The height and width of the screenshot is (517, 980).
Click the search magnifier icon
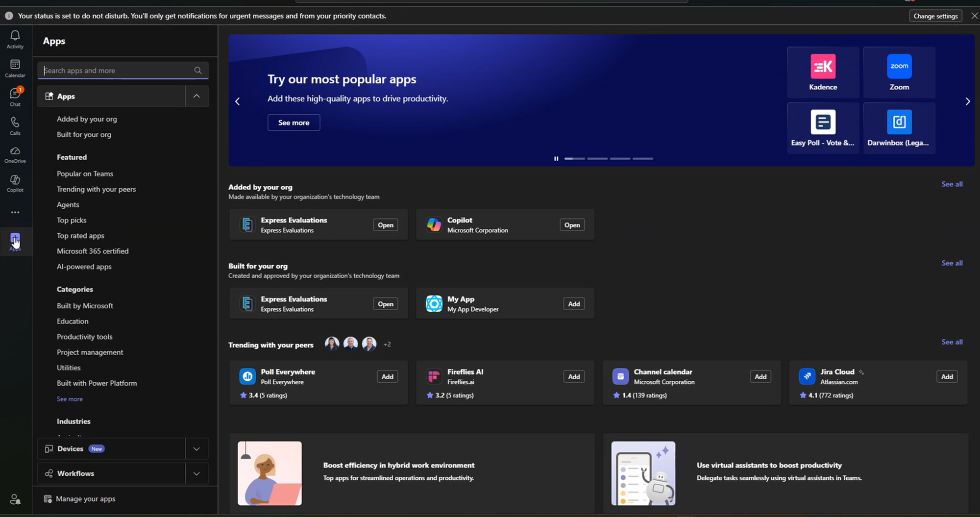pyautogui.click(x=198, y=71)
